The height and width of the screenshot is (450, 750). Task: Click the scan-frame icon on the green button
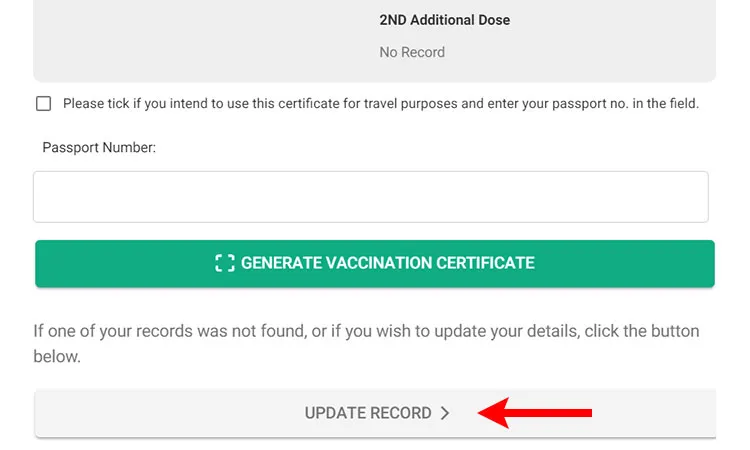(x=225, y=263)
